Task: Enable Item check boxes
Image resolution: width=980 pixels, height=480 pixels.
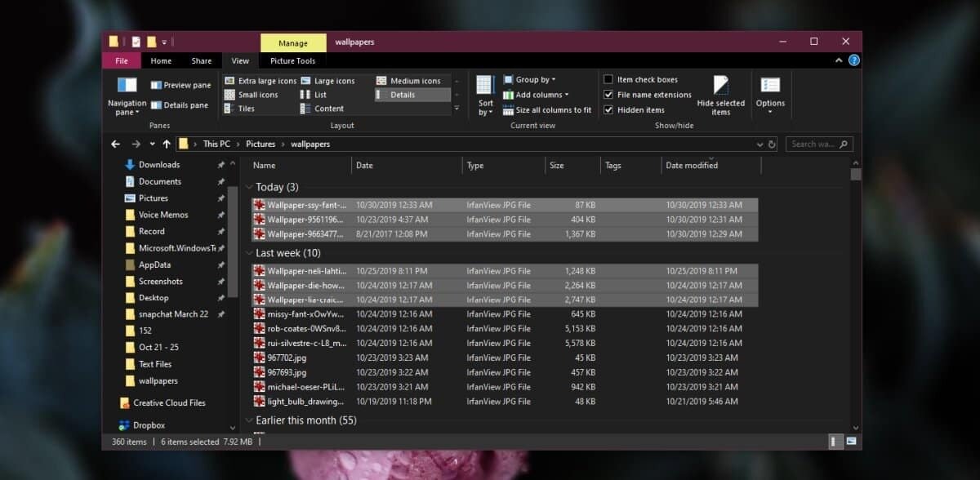Action: (x=608, y=78)
